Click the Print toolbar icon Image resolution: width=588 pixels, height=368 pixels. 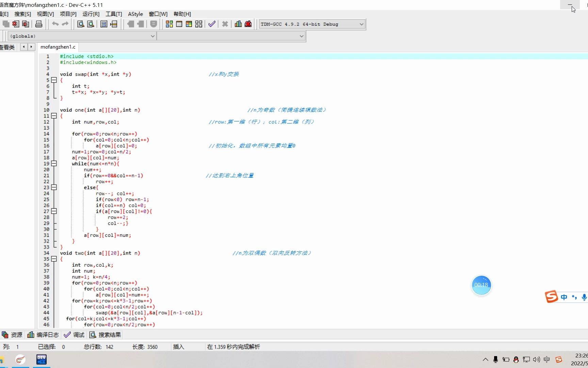tap(39, 24)
